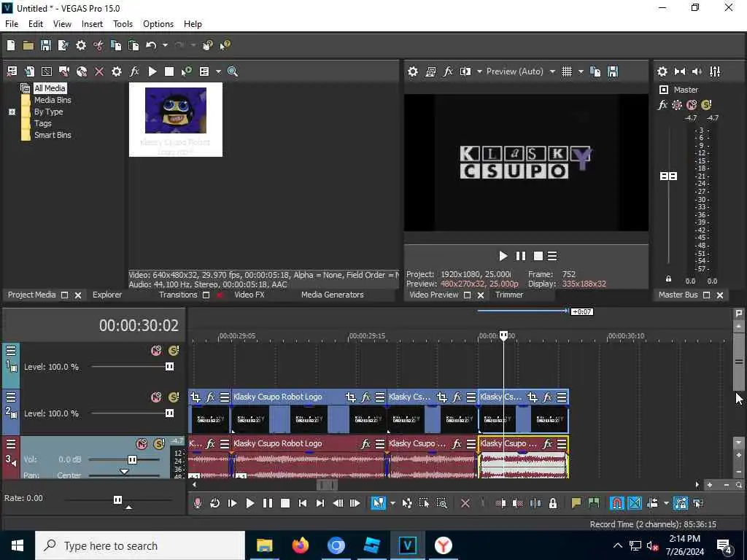Copy preview snapshot to clipboard

595,71
